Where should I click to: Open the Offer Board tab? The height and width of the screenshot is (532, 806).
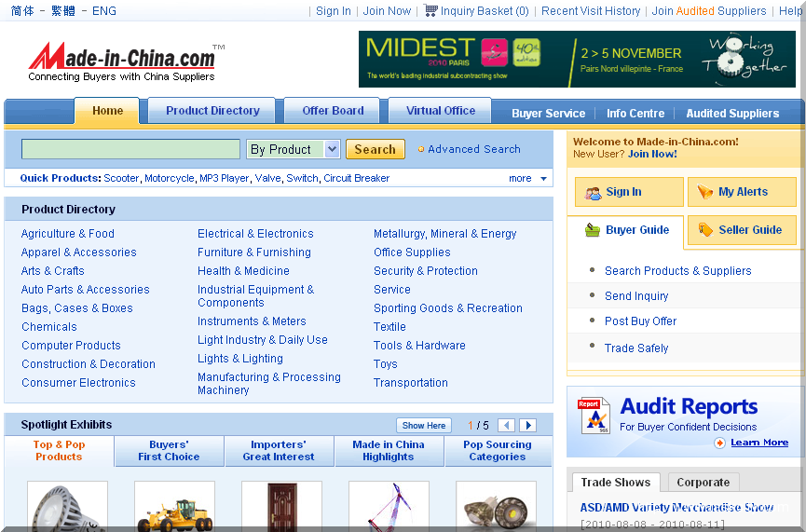(x=333, y=111)
